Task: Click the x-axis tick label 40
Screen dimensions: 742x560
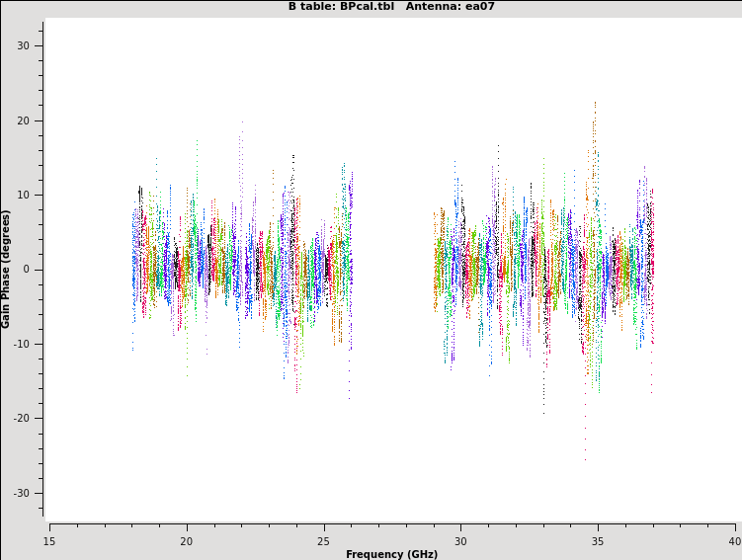Action: pos(734,541)
